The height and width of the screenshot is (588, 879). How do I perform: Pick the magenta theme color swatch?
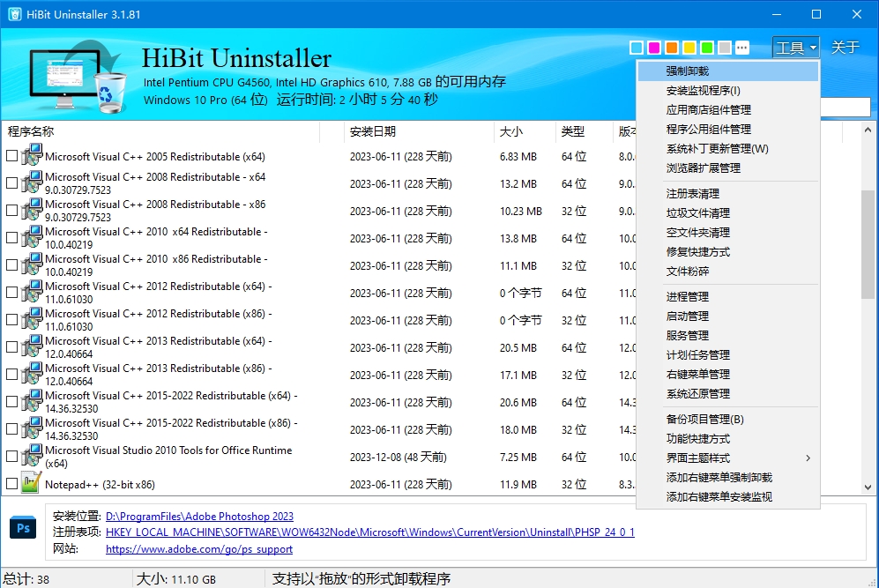654,48
